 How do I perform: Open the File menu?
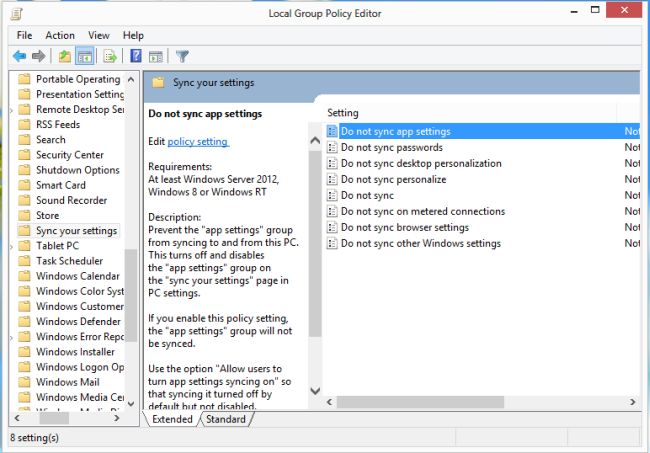[x=24, y=36]
